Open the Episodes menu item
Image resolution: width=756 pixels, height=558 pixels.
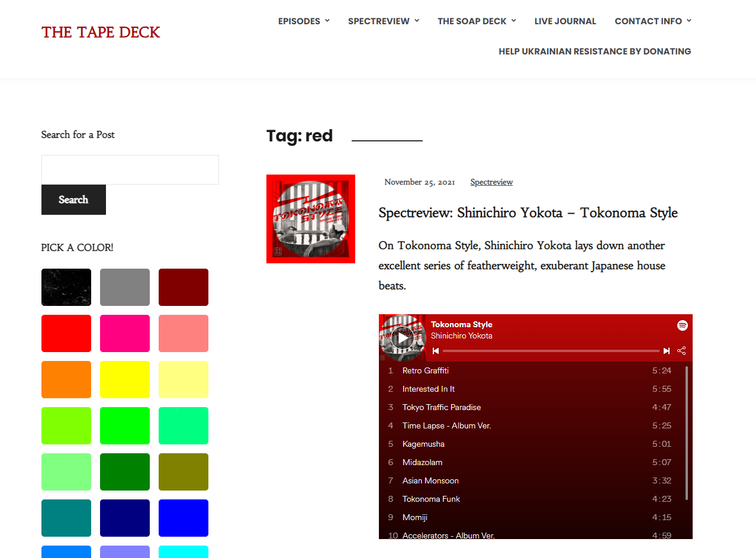[299, 21]
